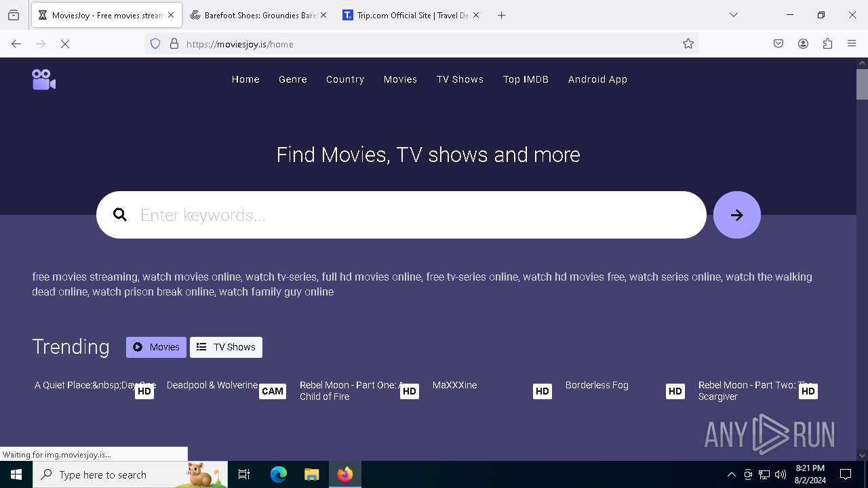Open the extensions panel
Screen dimensions: 868x488
(827, 44)
